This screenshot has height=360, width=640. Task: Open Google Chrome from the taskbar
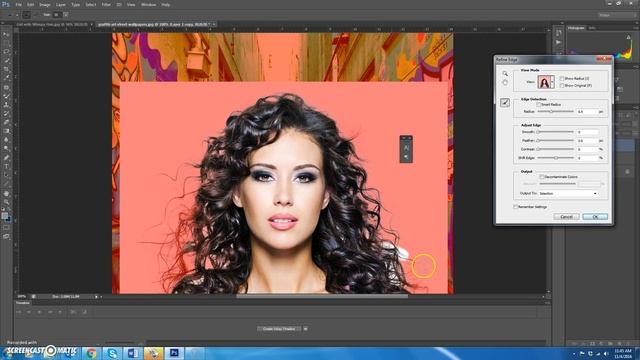[x=91, y=353]
